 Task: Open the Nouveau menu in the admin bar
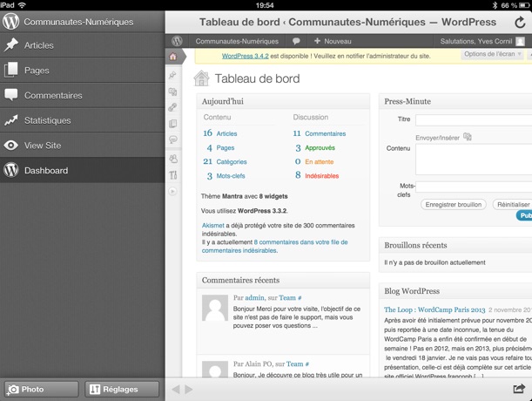click(x=333, y=41)
